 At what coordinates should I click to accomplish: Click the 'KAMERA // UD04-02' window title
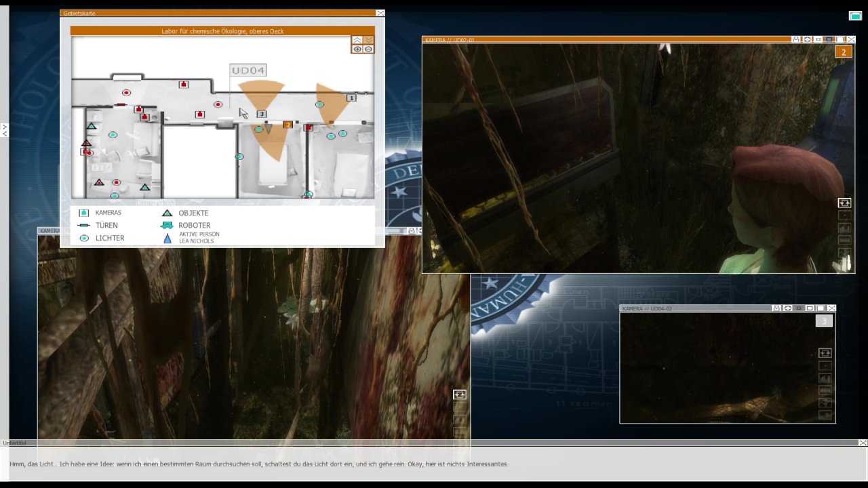tap(647, 309)
